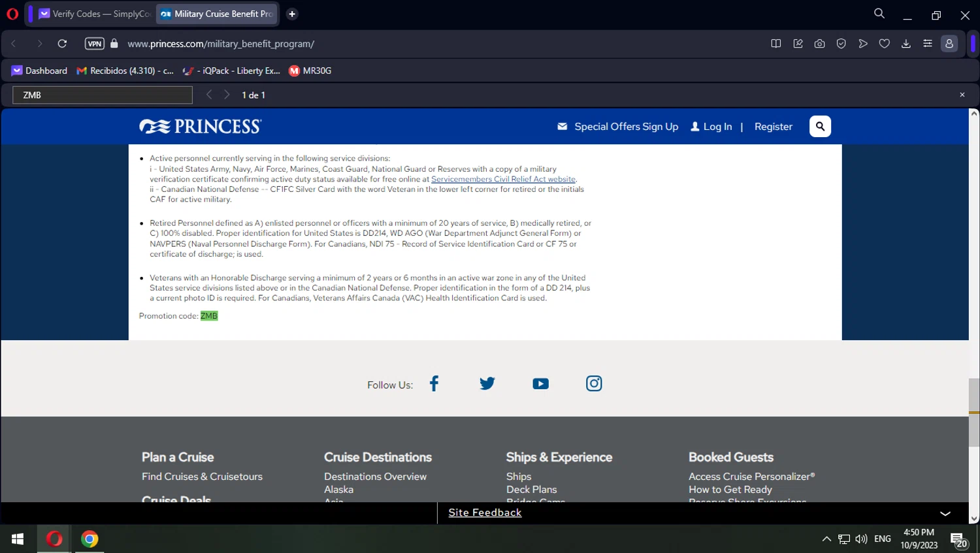Open the Recibidos Gmail bookmark
Viewport: 980px width, 553px height.
pos(125,71)
